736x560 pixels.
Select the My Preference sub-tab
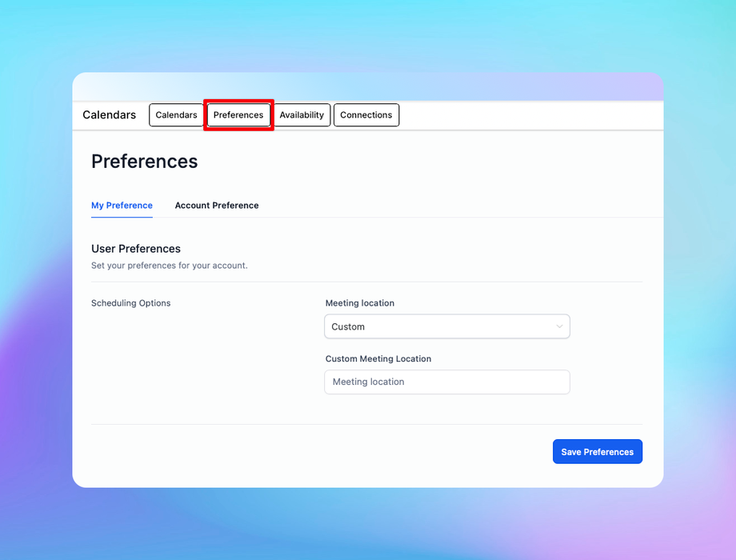122,206
